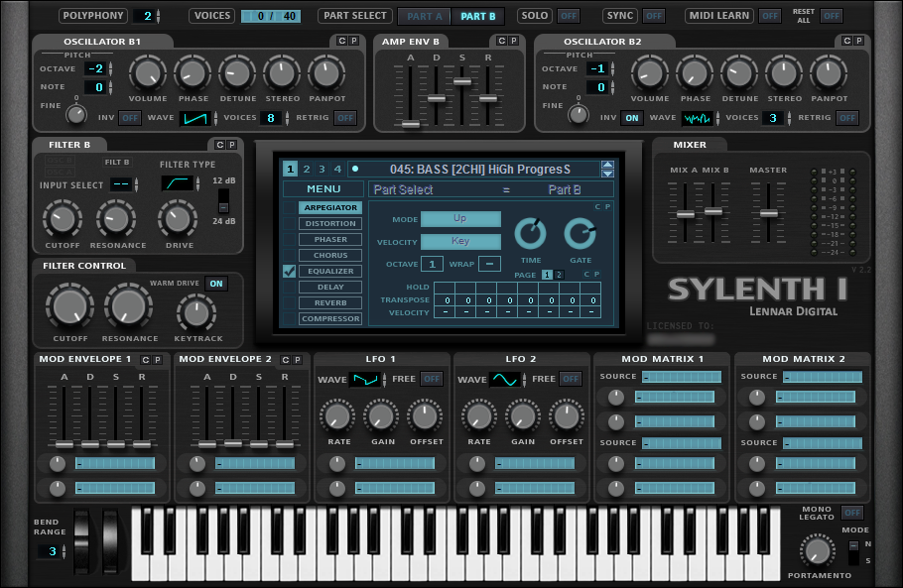Uncheck the Equalizer effect checkbox
This screenshot has height=588, width=903.
coord(289,271)
